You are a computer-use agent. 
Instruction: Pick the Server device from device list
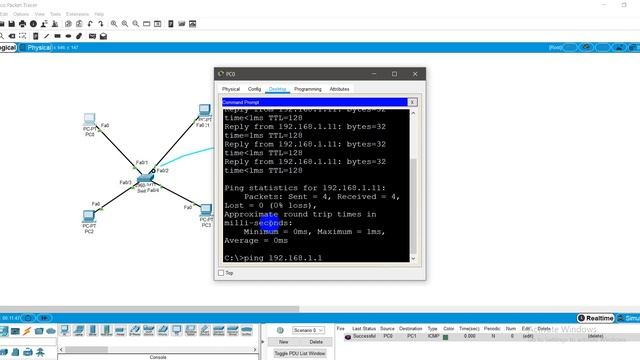[92, 331]
